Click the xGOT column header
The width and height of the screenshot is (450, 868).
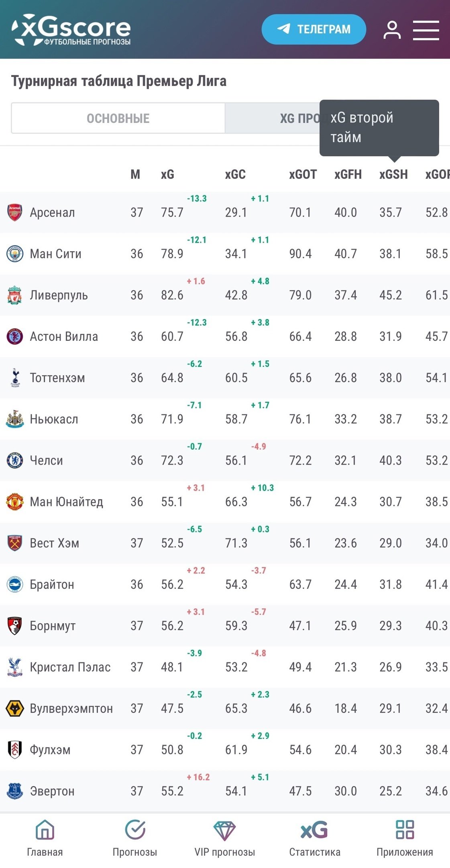pyautogui.click(x=303, y=174)
